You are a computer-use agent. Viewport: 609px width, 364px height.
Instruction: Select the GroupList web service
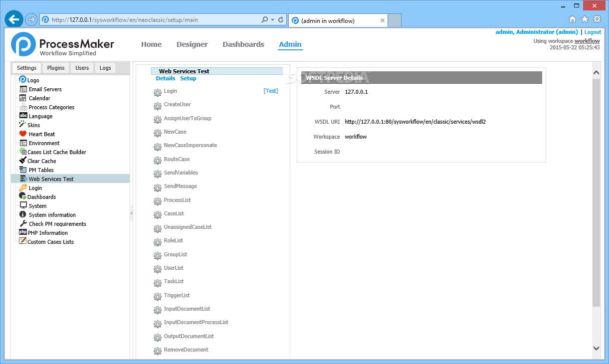click(x=176, y=254)
